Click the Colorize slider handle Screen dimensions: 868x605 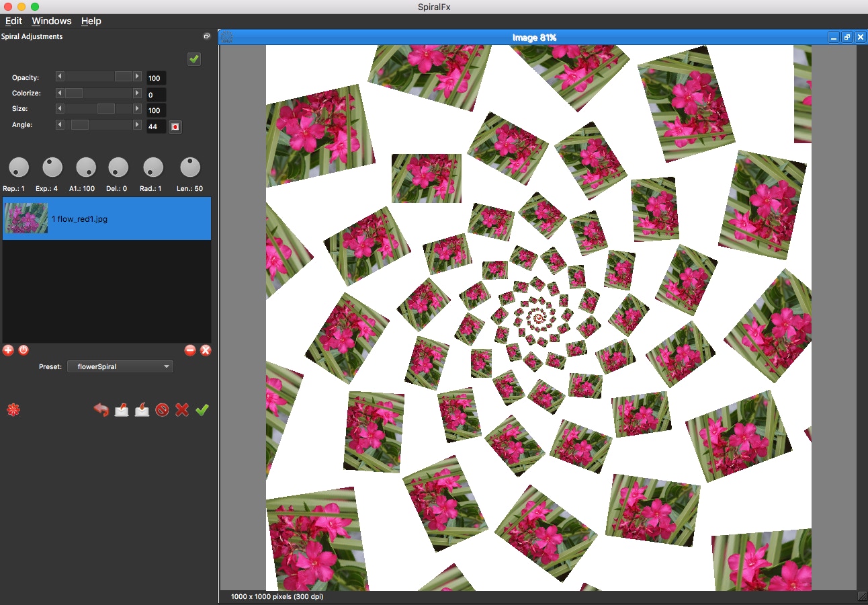pos(73,93)
